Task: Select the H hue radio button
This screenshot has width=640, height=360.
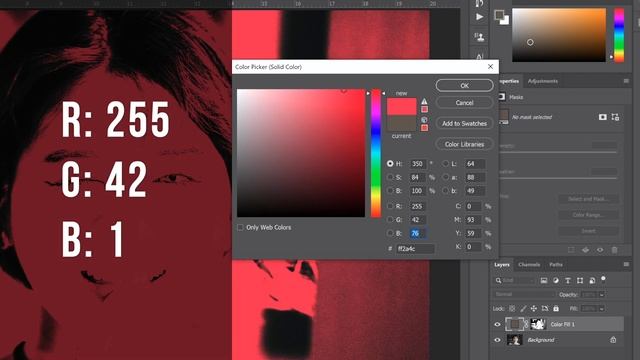Action: pos(390,163)
